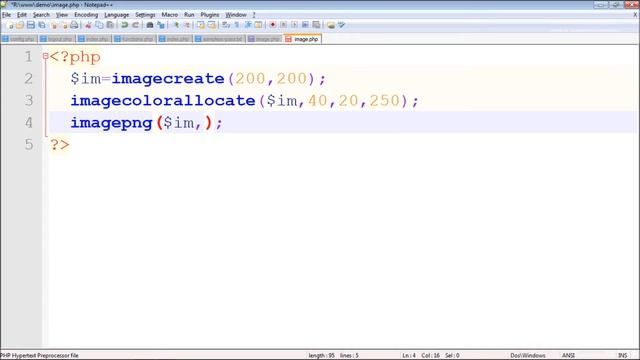The width and height of the screenshot is (640, 360).
Task: Click the Playback macro icon
Action: click(x=294, y=25)
